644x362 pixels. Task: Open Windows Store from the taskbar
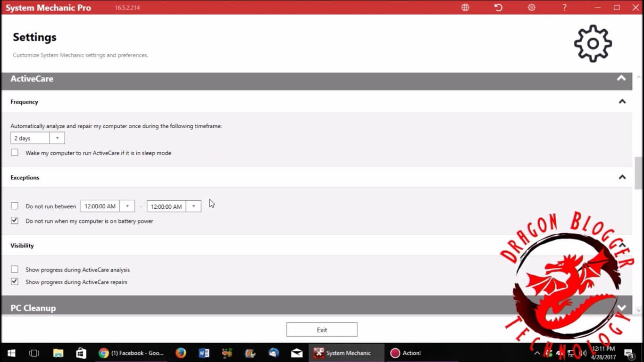tap(81, 353)
